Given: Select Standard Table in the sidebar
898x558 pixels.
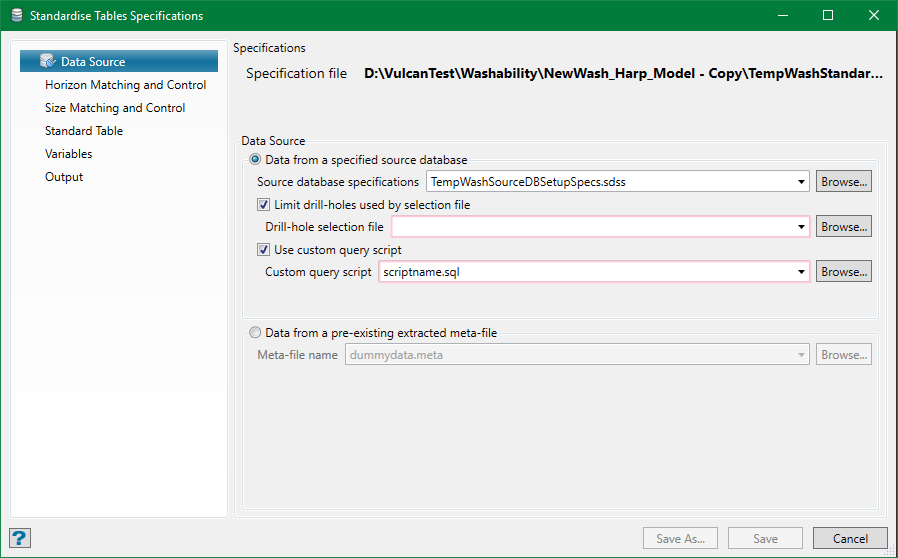Looking at the screenshot, I should (x=84, y=131).
